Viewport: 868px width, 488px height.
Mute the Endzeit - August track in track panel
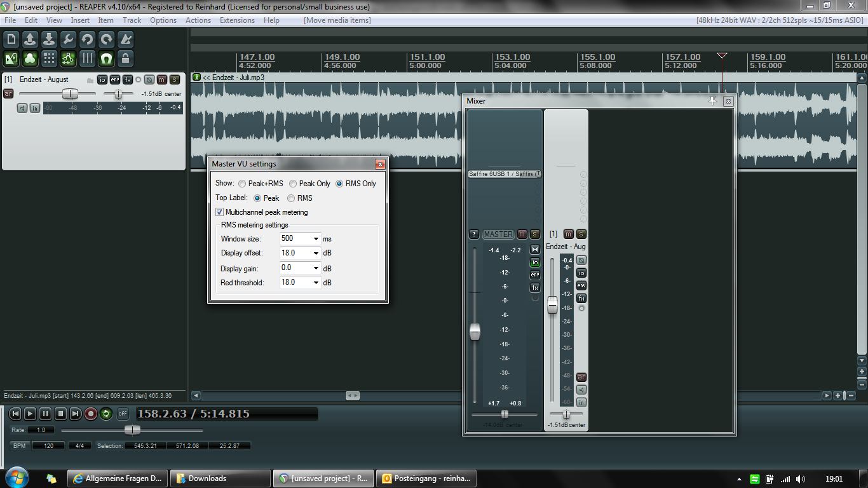click(162, 79)
